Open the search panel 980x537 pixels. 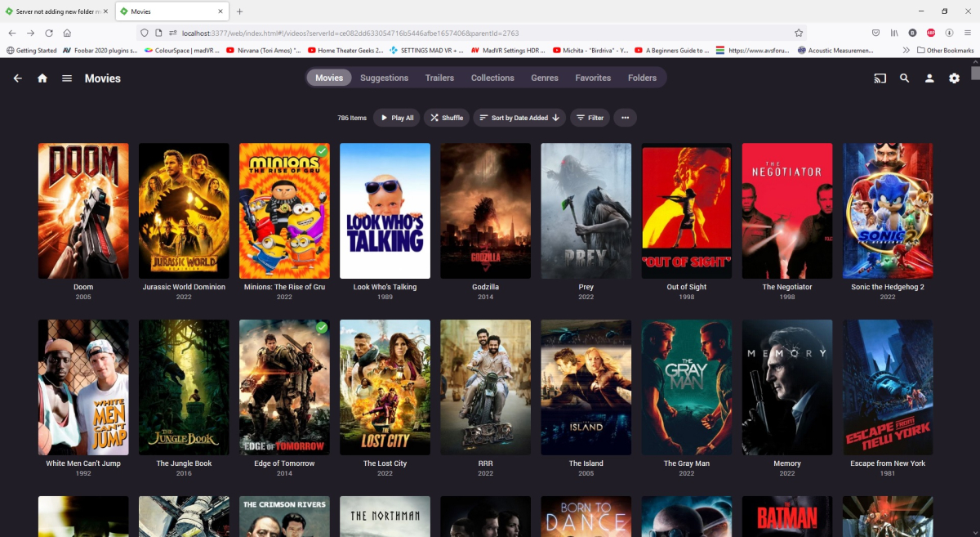[x=904, y=78]
